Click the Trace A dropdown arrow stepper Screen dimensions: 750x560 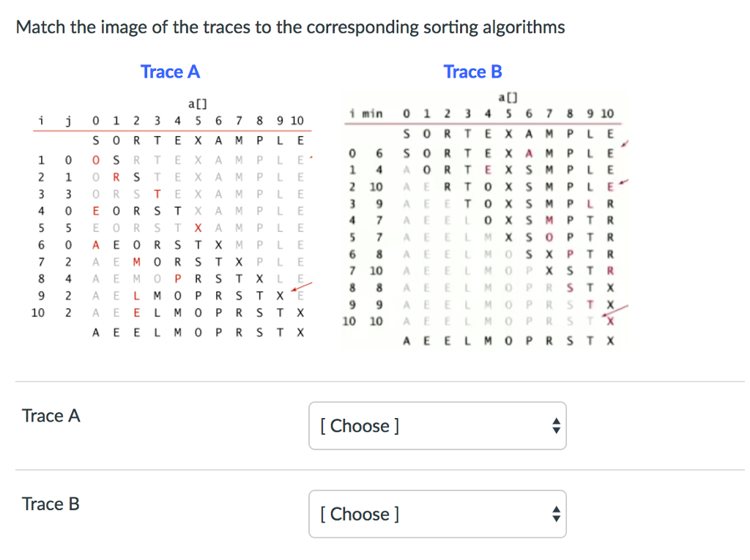pos(556,425)
